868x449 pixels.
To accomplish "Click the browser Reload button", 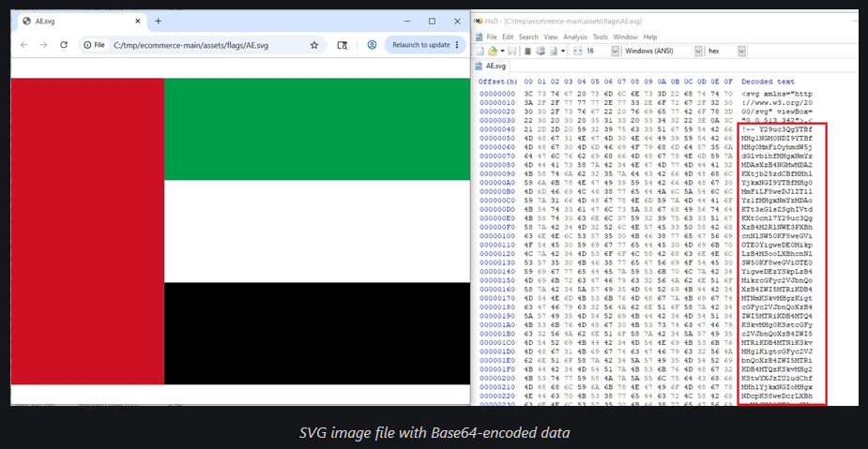I will tap(64, 45).
